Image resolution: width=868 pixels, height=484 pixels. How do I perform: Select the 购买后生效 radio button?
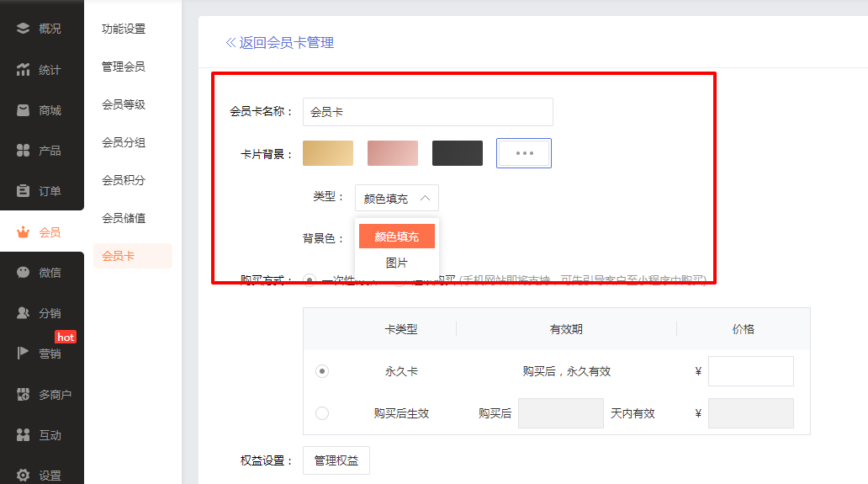click(322, 413)
